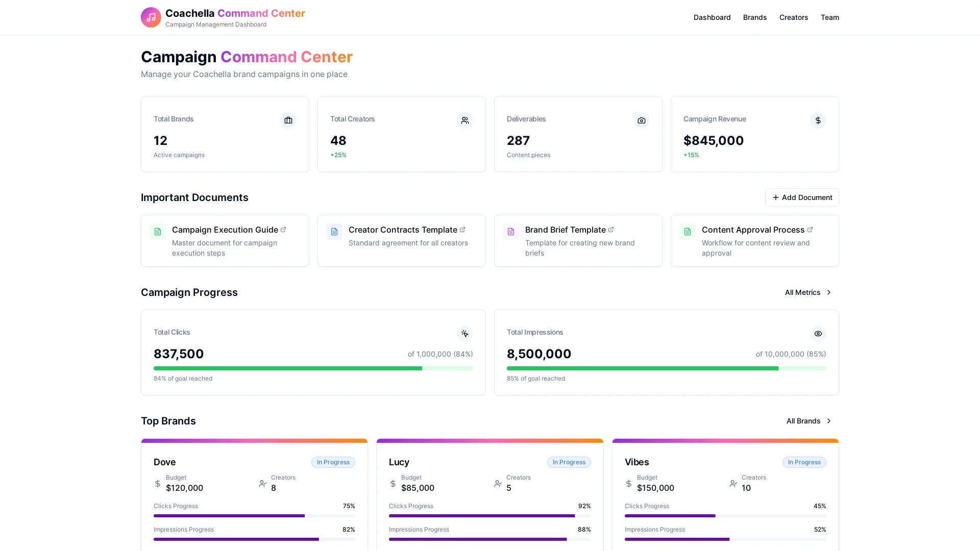Click the Total Clicks progress bar
Image resolution: width=980 pixels, height=551 pixels.
(x=313, y=368)
